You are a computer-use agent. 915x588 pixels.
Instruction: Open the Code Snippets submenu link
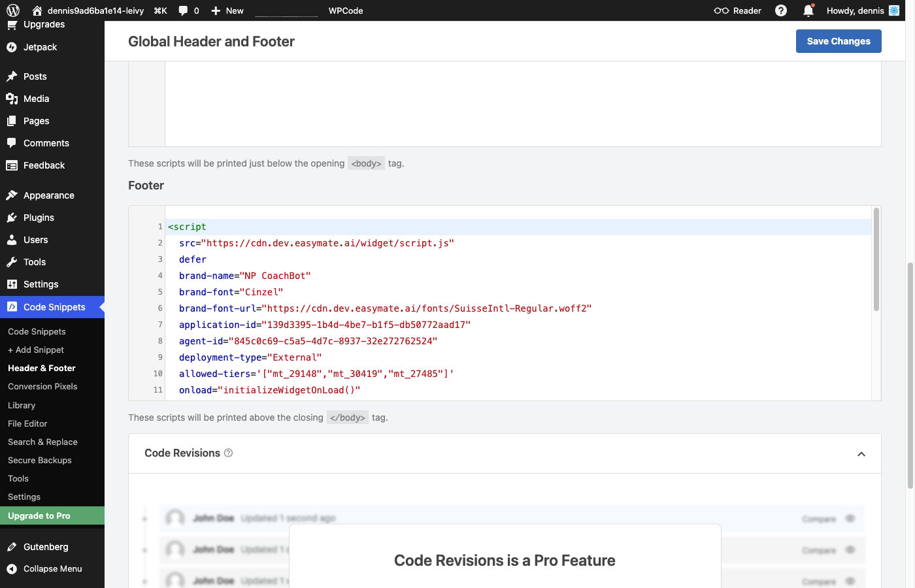37,331
